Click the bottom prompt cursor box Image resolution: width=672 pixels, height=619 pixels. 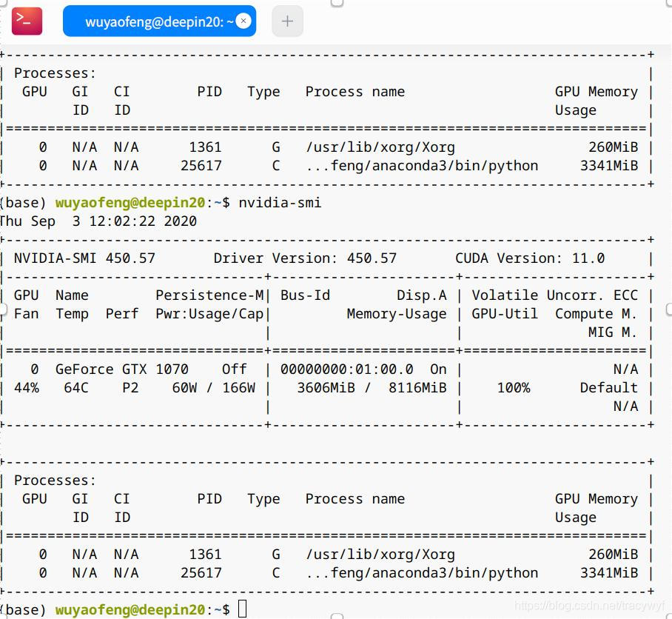pyautogui.click(x=242, y=609)
